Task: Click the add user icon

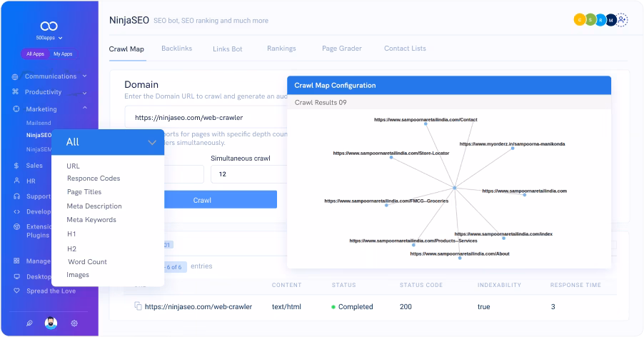Action: tap(623, 20)
